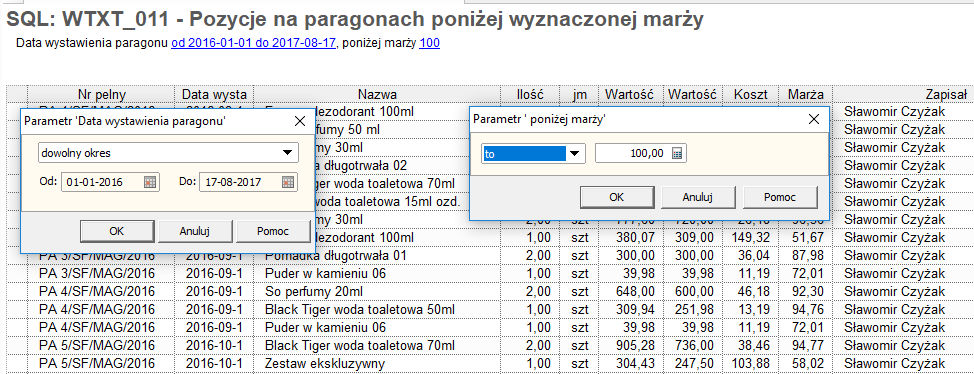Confirm date dialog with OK button

click(117, 230)
